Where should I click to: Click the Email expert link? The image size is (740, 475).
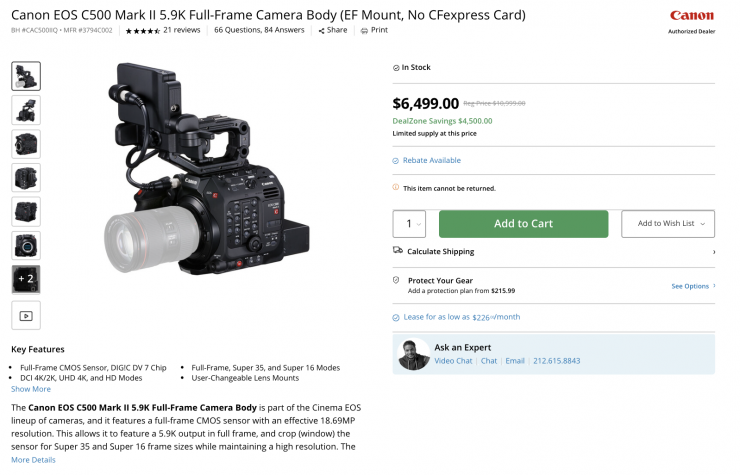click(x=515, y=361)
